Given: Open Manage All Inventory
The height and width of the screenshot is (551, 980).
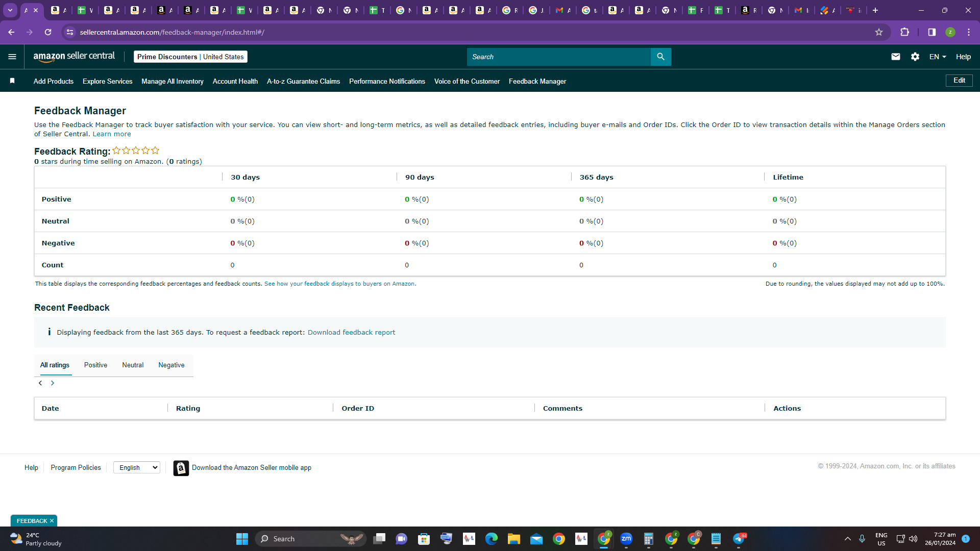Looking at the screenshot, I should (173, 81).
